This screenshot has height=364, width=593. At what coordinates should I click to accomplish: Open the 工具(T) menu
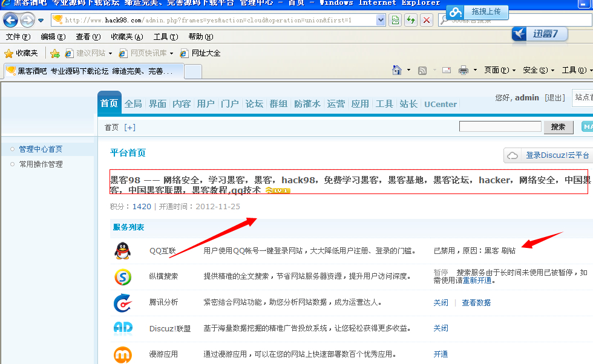166,37
